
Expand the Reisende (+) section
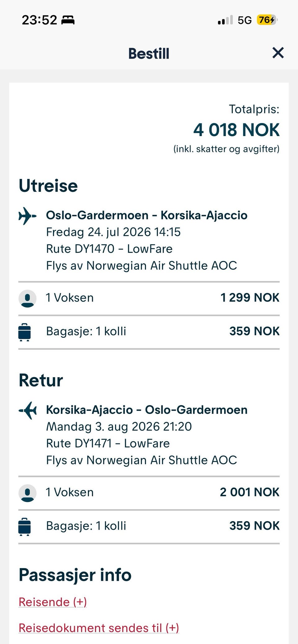[53, 602]
